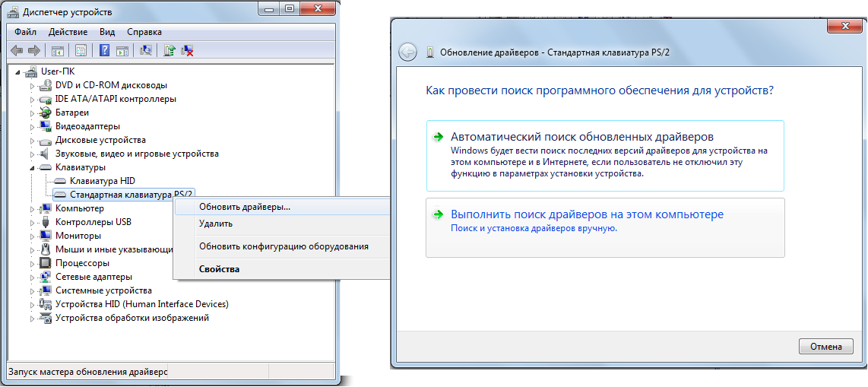Click the Forward arrow in Device Manager toolbar
The width and height of the screenshot is (868, 387).
click(34, 50)
